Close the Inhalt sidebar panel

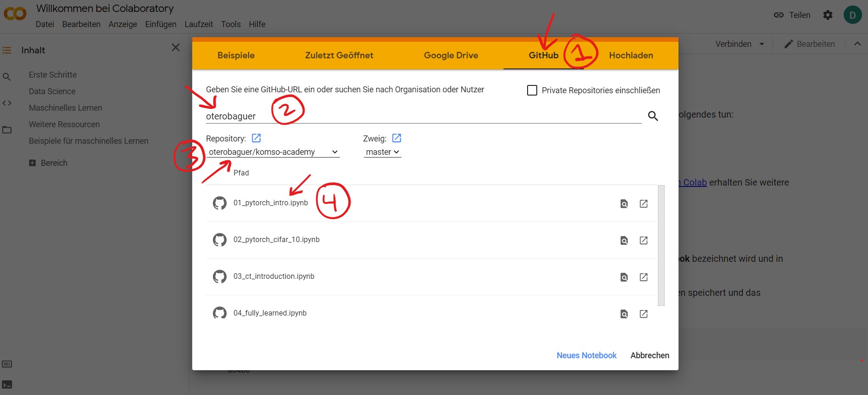click(x=176, y=47)
